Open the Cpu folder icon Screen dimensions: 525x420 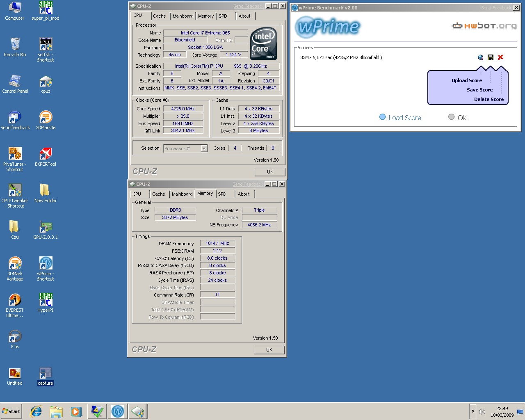click(x=15, y=230)
